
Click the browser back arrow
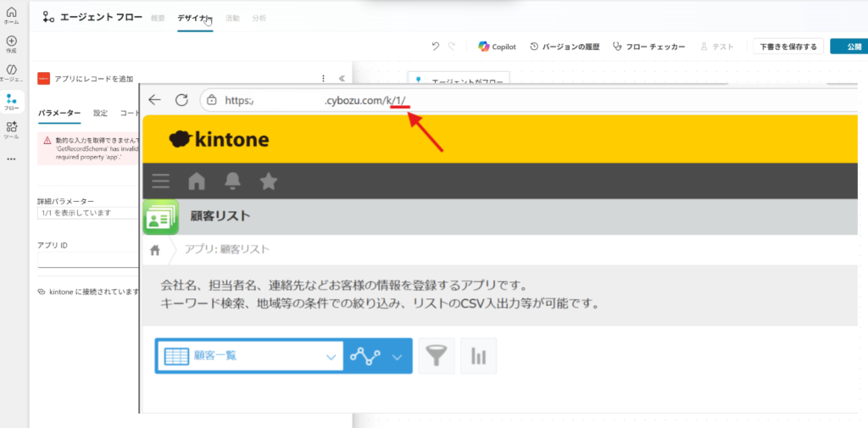click(x=154, y=100)
